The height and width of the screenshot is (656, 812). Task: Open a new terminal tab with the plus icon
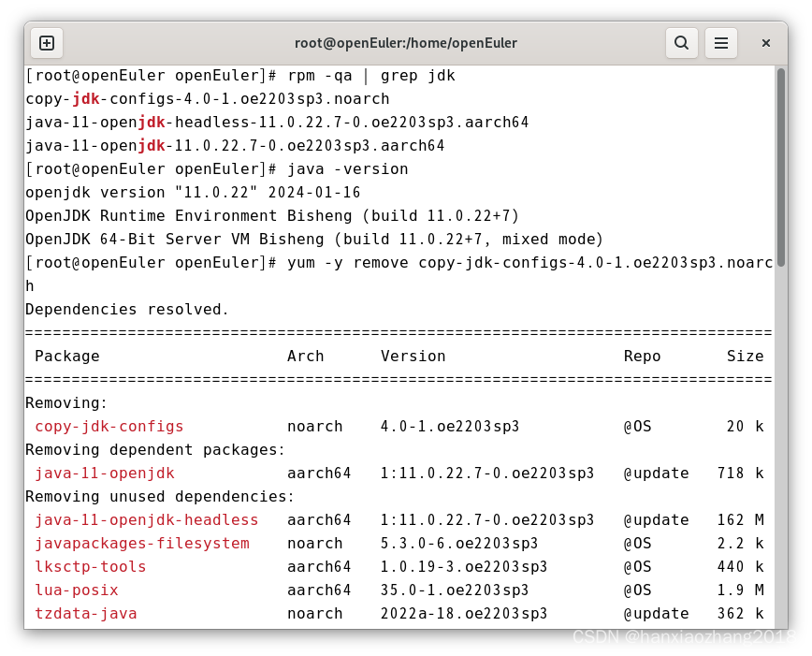(47, 43)
